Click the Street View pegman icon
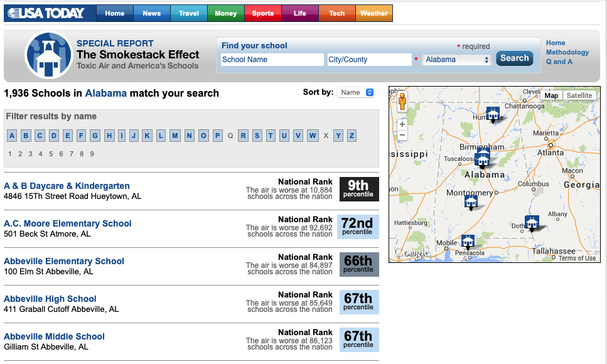The height and width of the screenshot is (364, 607). (x=402, y=102)
